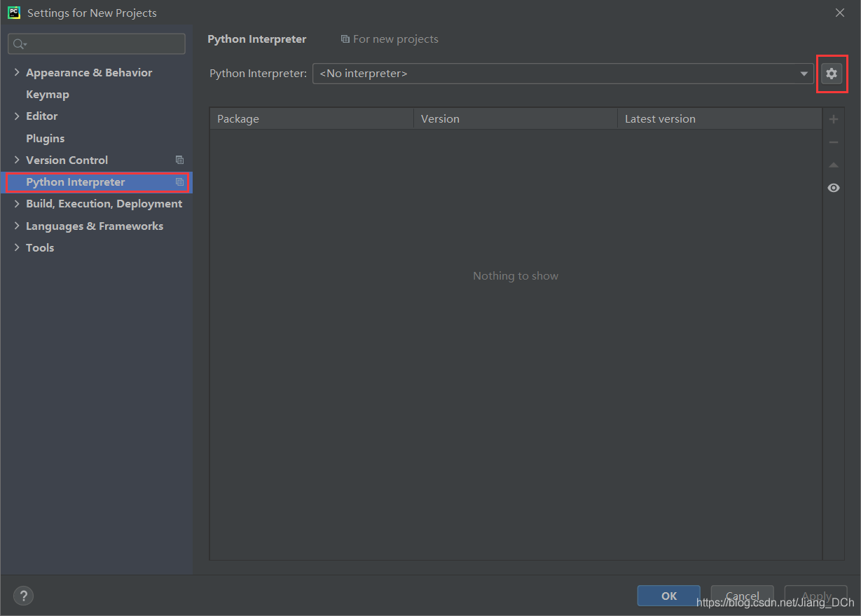Select the Keymap settings page
The height and width of the screenshot is (616, 861).
(x=48, y=94)
